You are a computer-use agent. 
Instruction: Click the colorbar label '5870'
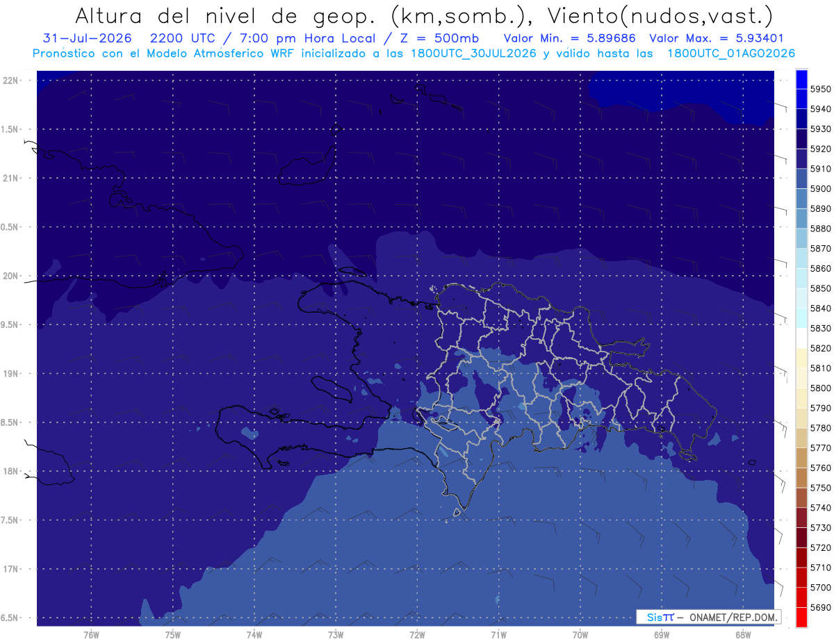click(x=820, y=248)
